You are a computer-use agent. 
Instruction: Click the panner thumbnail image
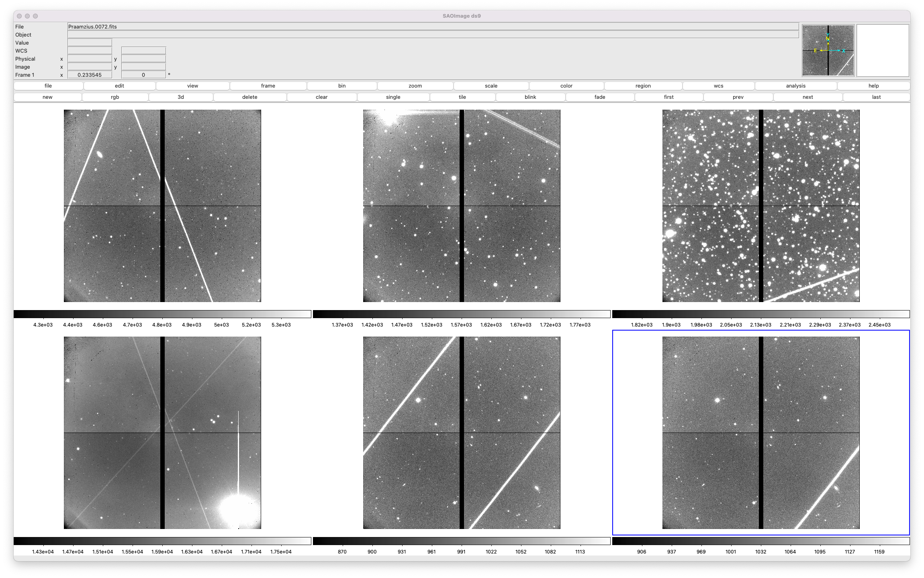(x=828, y=50)
